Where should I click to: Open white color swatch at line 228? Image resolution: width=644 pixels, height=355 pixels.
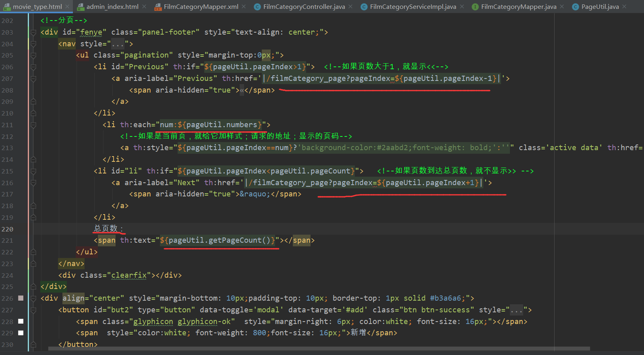pos(21,321)
